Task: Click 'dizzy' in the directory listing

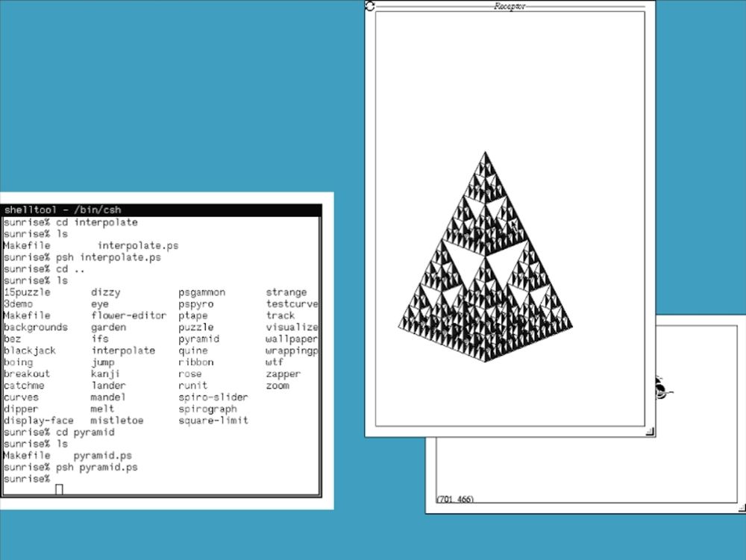Action: [x=106, y=292]
